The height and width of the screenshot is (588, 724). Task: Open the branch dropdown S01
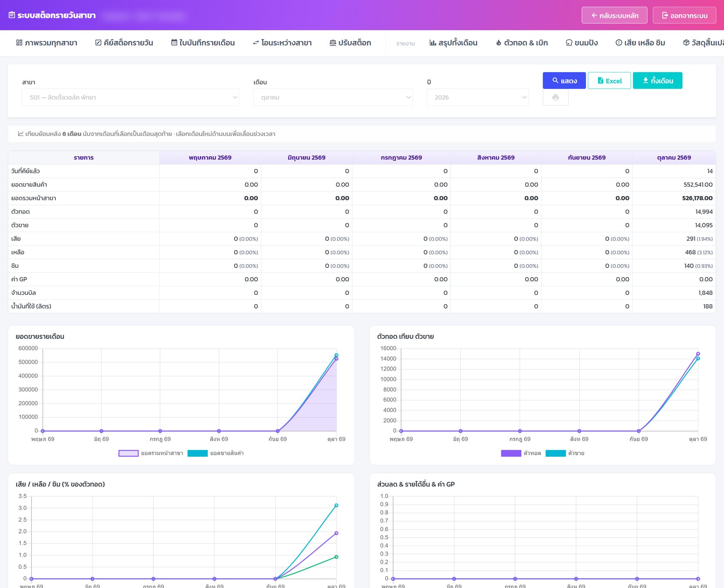point(130,97)
